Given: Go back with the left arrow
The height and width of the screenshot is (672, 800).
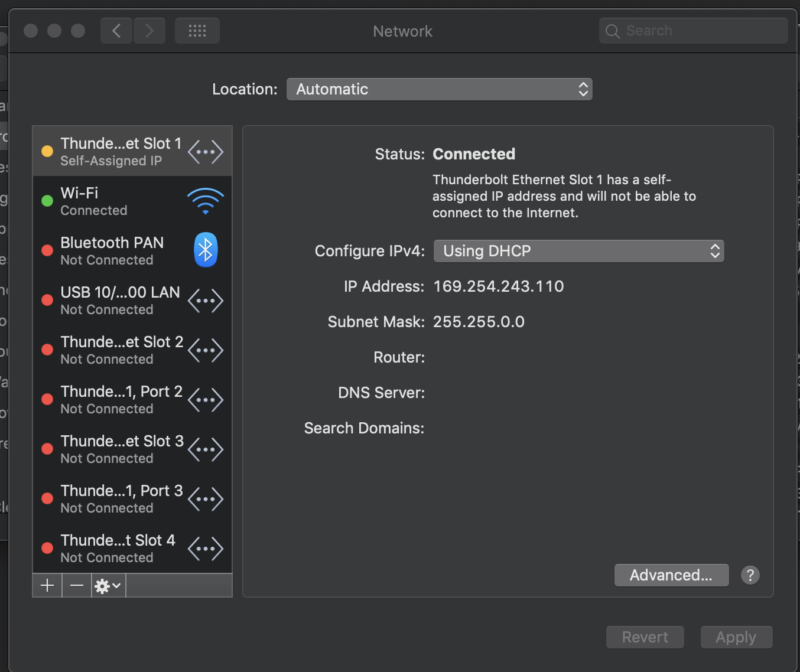Looking at the screenshot, I should pyautogui.click(x=116, y=31).
